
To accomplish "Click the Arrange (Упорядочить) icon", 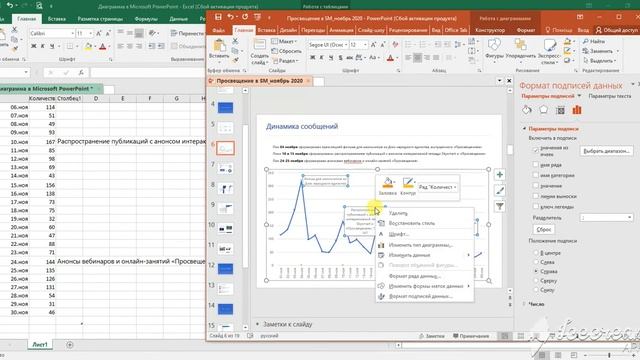I will 520,44.
